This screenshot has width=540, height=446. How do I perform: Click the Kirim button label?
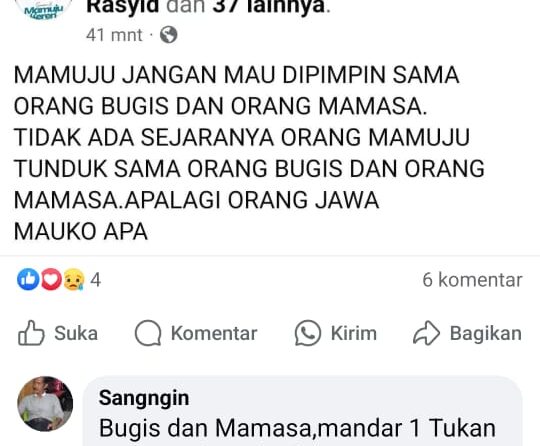tap(354, 333)
